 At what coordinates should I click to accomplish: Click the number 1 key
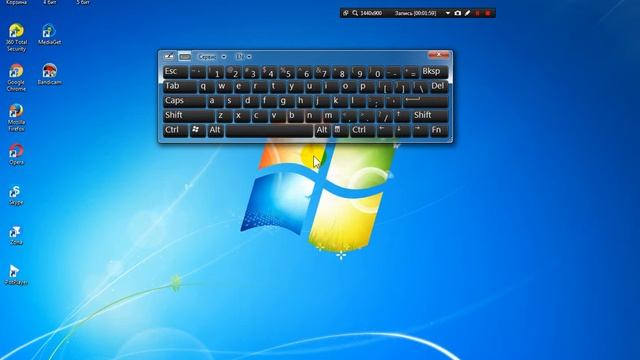tap(216, 72)
